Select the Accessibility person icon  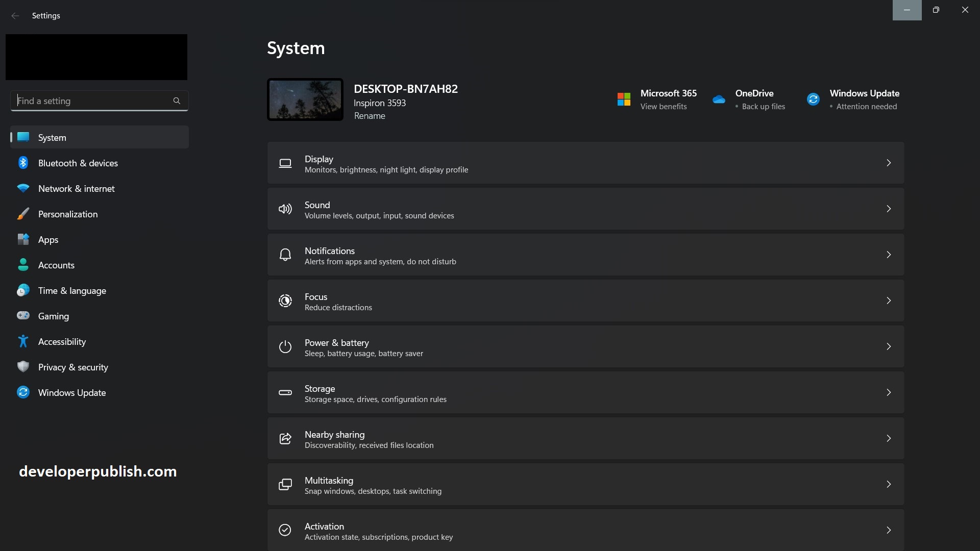pyautogui.click(x=23, y=341)
